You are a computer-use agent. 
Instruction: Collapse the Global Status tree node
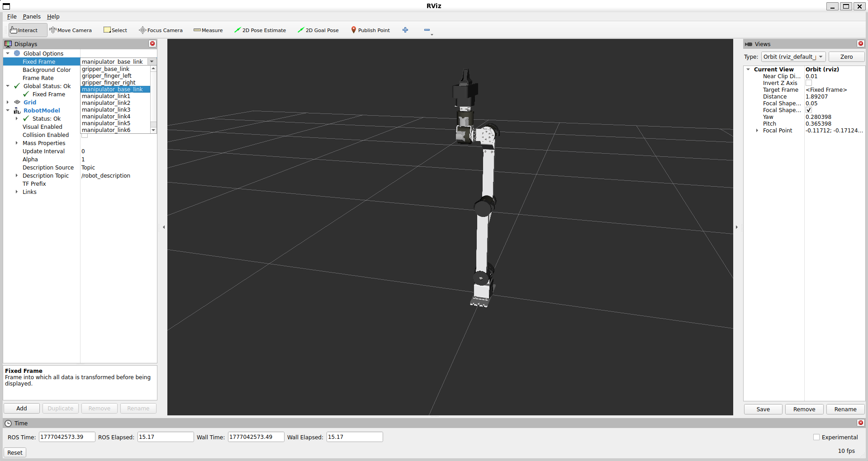click(8, 86)
